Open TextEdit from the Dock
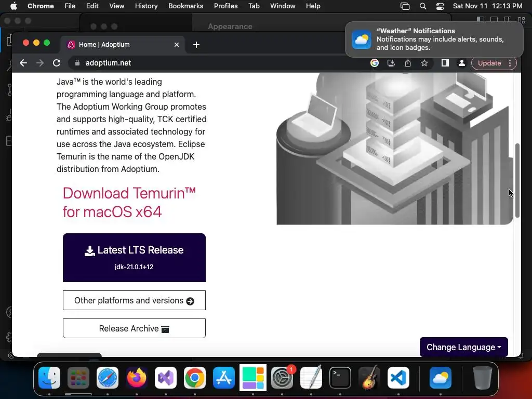Viewport: 532px width, 399px height. (x=311, y=378)
